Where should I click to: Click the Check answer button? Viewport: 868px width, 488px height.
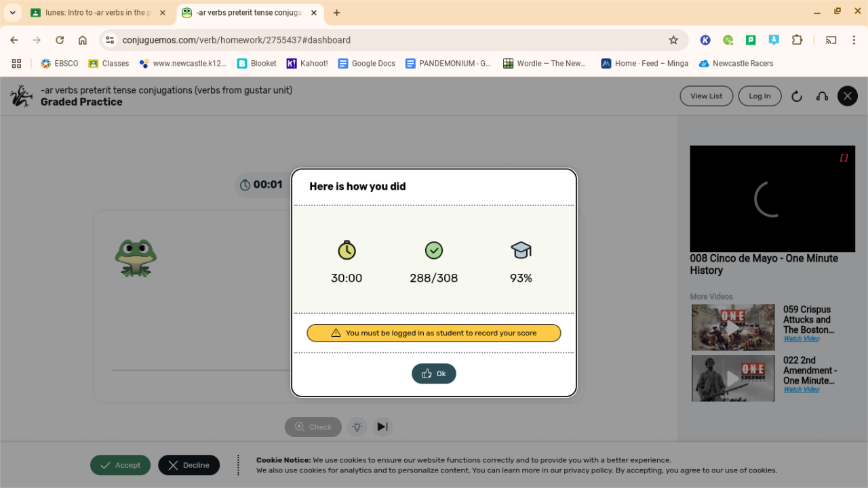313,427
